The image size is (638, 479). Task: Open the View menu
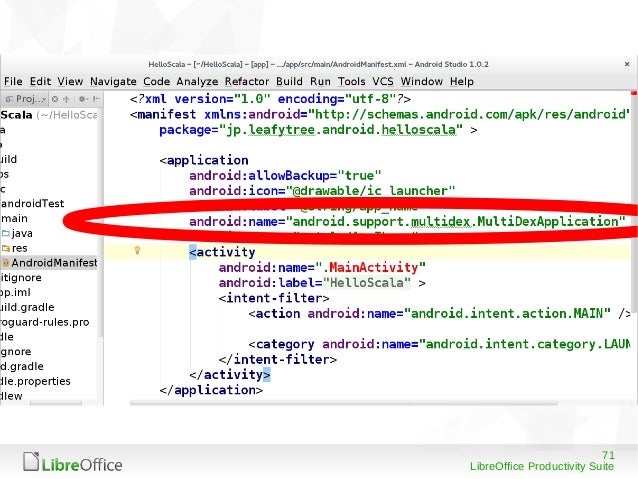(70, 81)
